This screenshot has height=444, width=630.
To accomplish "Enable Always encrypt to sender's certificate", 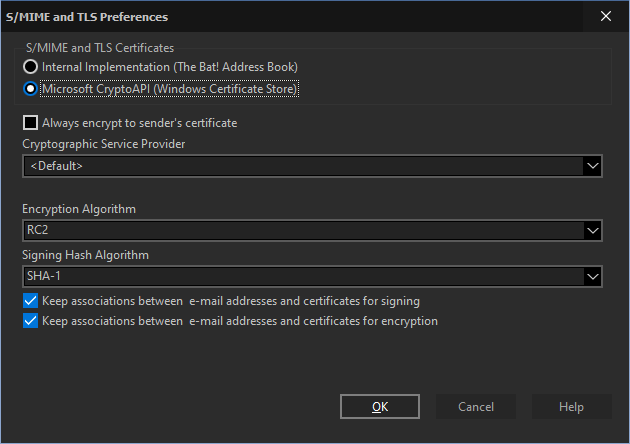I will pyautogui.click(x=31, y=123).
